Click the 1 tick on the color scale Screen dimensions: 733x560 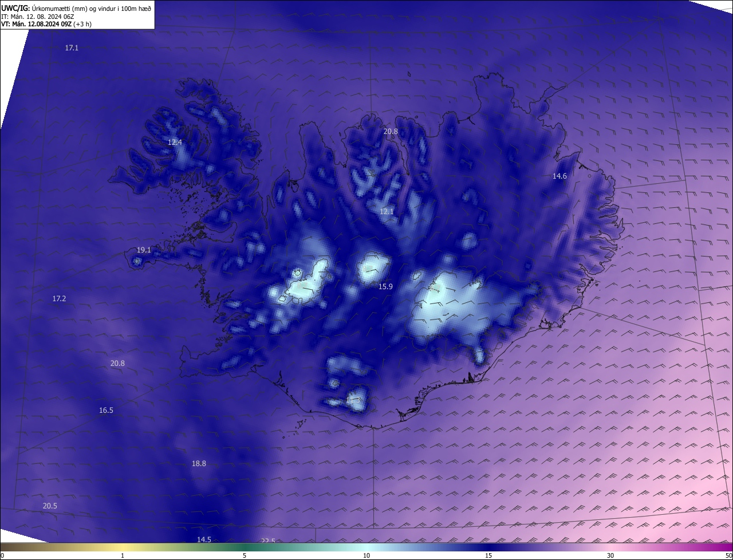(123, 555)
